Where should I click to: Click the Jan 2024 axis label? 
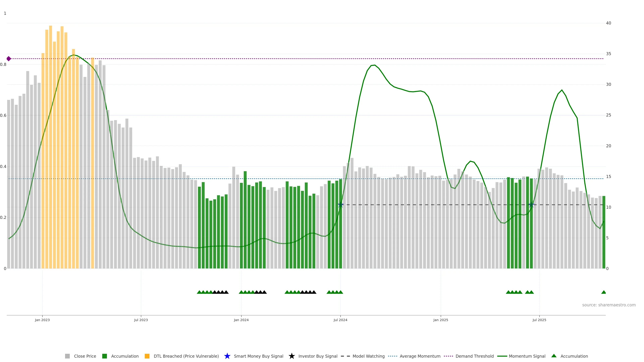(x=241, y=320)
